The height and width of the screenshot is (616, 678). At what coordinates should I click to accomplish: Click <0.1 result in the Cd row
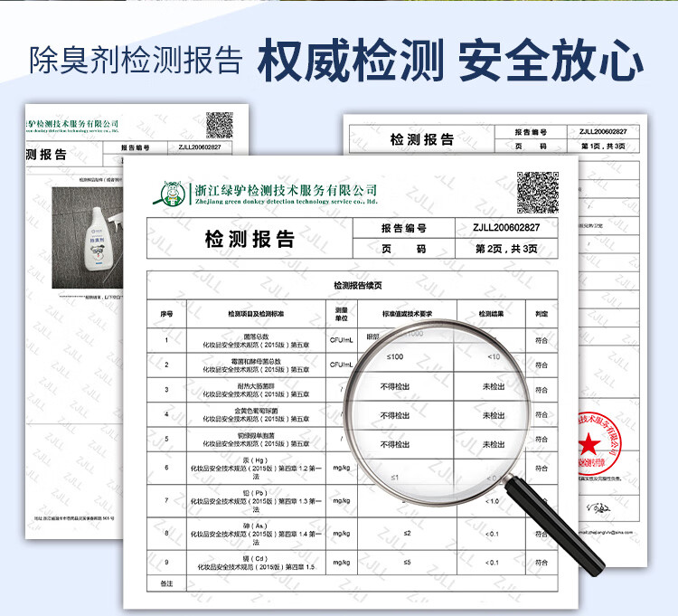coord(492,563)
